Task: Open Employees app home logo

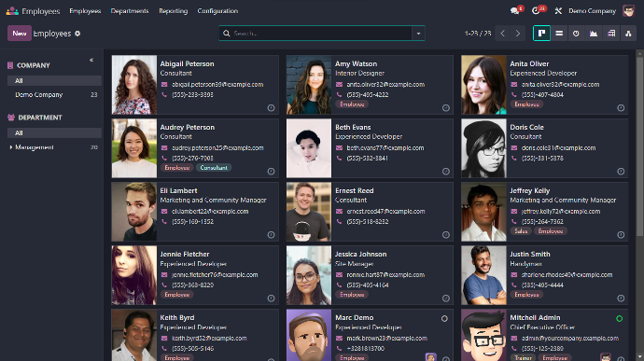Action: 12,11
